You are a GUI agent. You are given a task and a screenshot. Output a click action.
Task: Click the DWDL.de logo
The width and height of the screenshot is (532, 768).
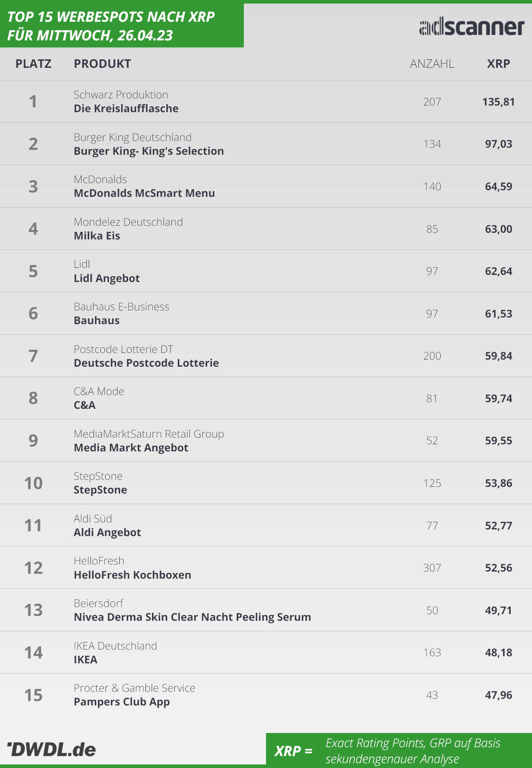point(51,749)
